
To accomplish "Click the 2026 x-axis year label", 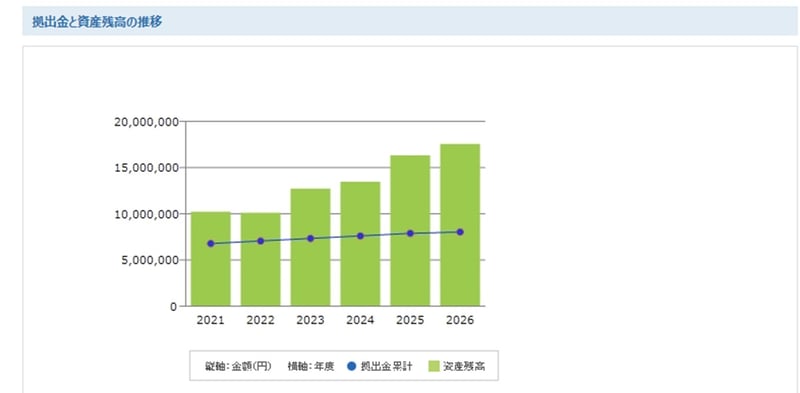I will pyautogui.click(x=460, y=321).
